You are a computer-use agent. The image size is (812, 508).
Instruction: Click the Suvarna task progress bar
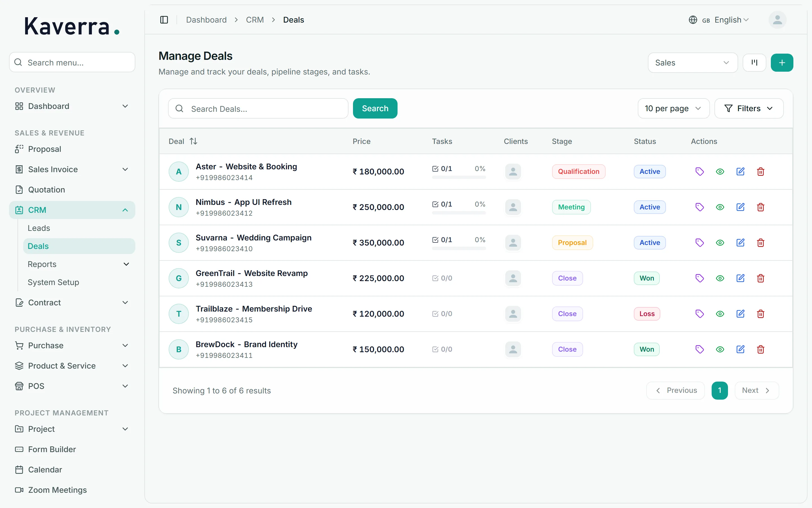click(459, 249)
